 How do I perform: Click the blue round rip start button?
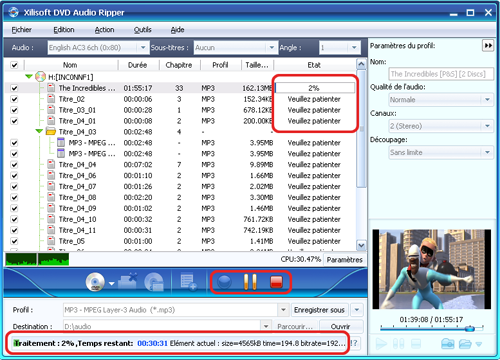click(x=224, y=282)
